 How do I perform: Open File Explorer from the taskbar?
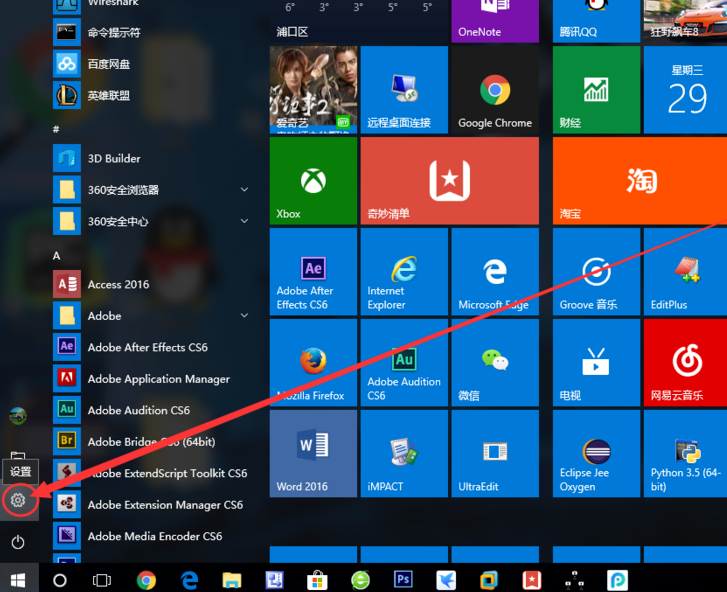(232, 580)
